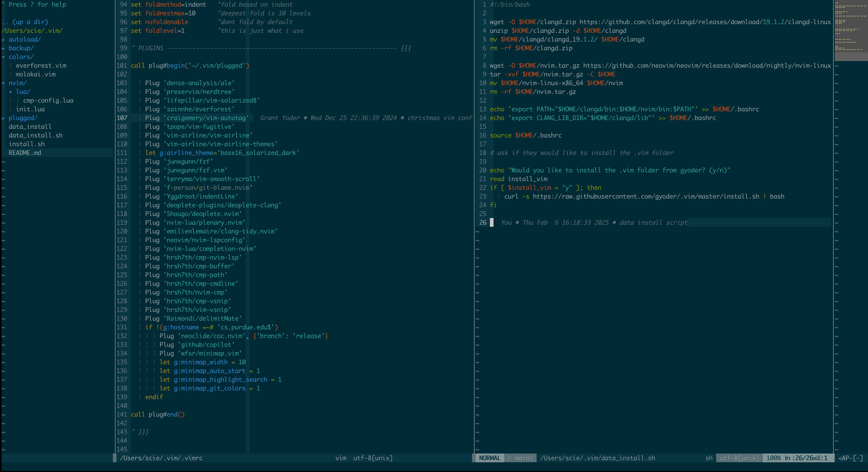
Task: Click the utf-8[unix] encoding section in airline
Action: click(739, 458)
